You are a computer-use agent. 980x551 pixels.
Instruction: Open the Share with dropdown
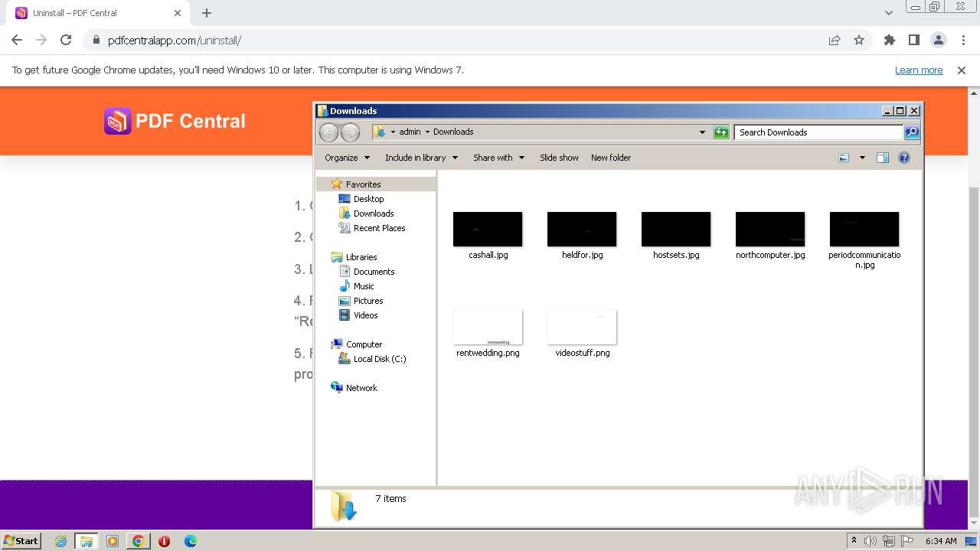[x=498, y=158]
